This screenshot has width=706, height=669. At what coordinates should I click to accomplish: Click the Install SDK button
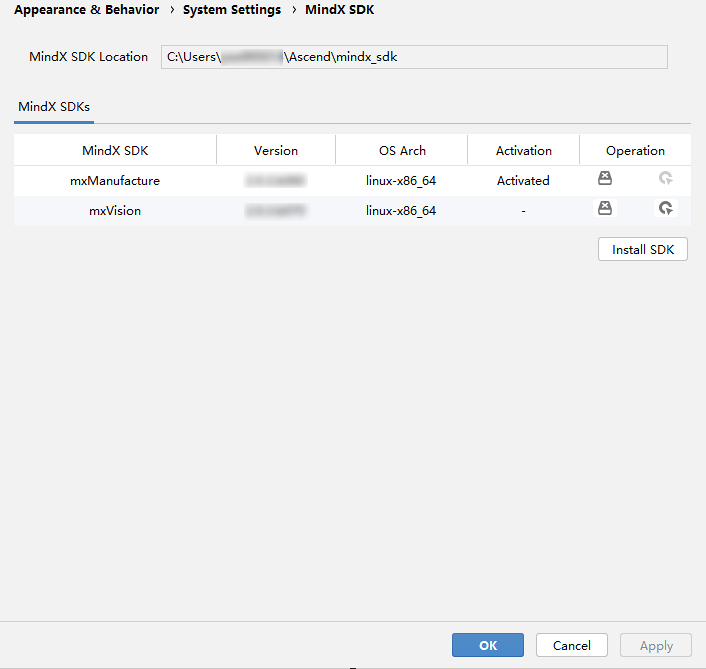pos(643,249)
